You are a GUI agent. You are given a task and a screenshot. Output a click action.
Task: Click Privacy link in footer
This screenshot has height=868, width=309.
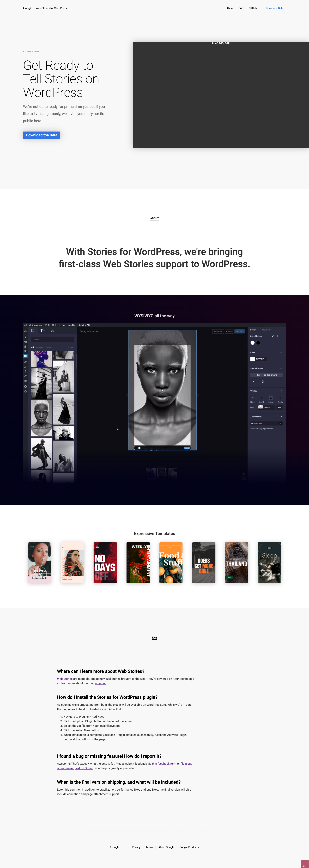point(136,847)
